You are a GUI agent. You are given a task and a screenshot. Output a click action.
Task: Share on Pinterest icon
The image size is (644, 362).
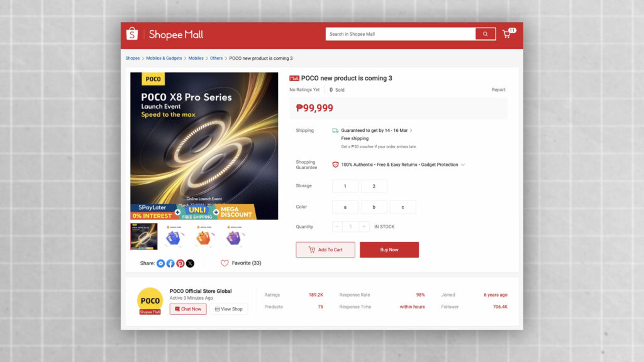coord(180,263)
